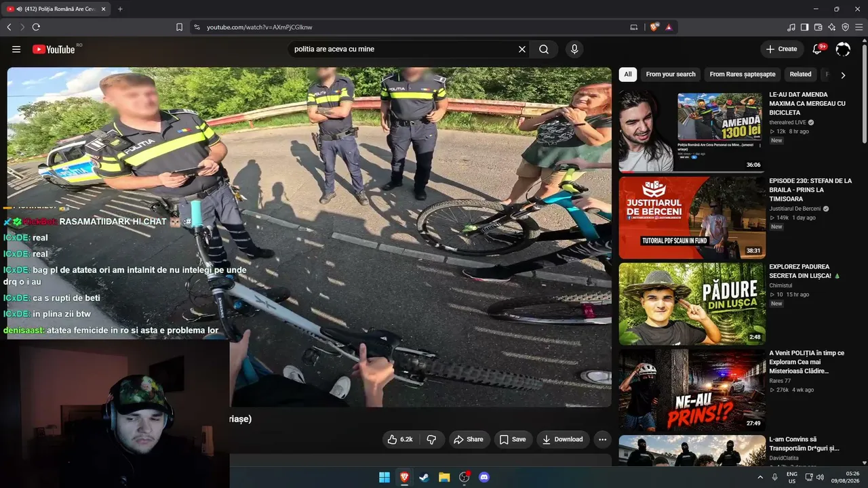Open browser media controls music note
Image resolution: width=868 pixels, height=488 pixels.
click(791, 27)
